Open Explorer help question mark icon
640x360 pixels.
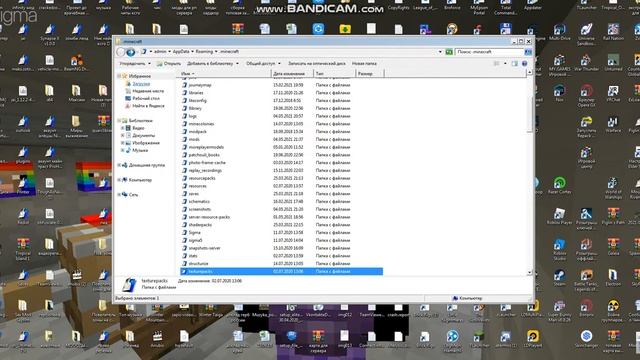click(x=524, y=64)
